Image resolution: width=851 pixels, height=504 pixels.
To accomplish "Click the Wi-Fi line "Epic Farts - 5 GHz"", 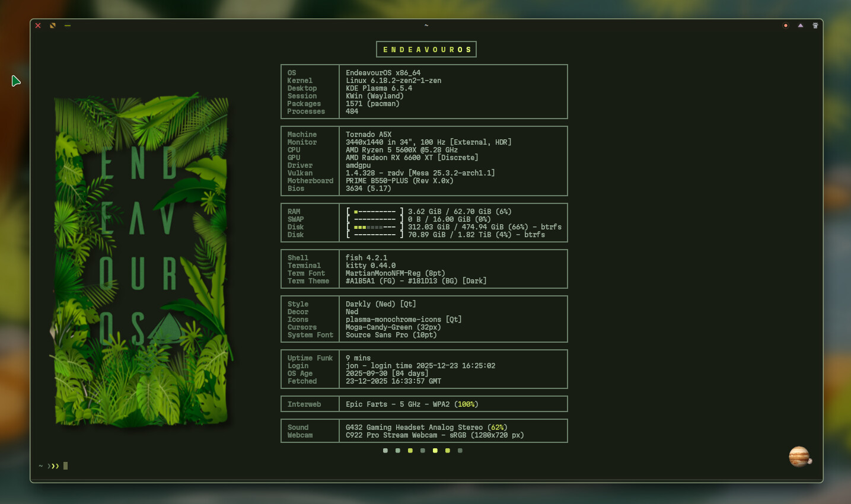I will coord(383,404).
